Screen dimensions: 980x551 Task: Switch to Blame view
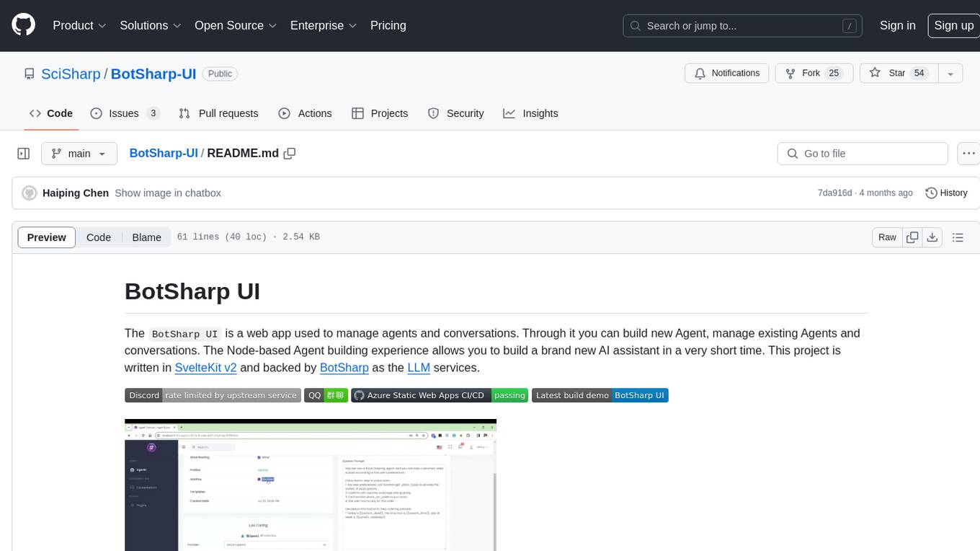click(146, 237)
